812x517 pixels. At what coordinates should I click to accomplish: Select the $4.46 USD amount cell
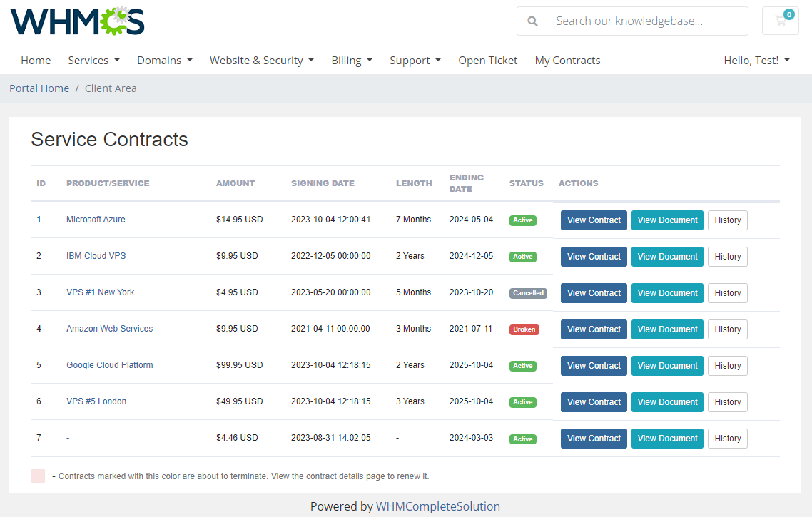coord(237,438)
